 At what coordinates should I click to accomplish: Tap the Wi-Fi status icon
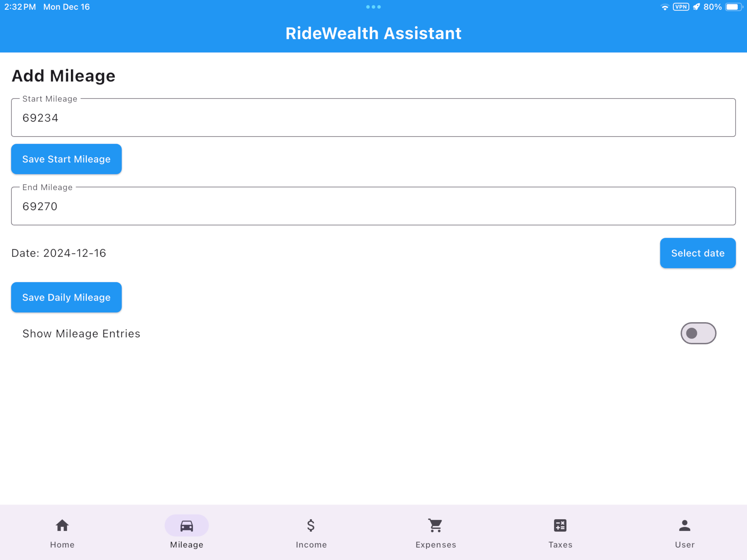pyautogui.click(x=665, y=7)
